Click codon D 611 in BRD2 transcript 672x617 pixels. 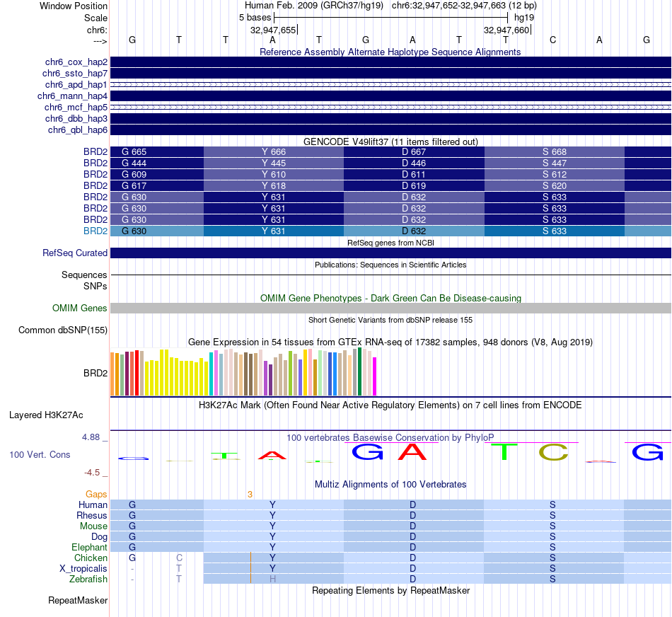point(414,175)
